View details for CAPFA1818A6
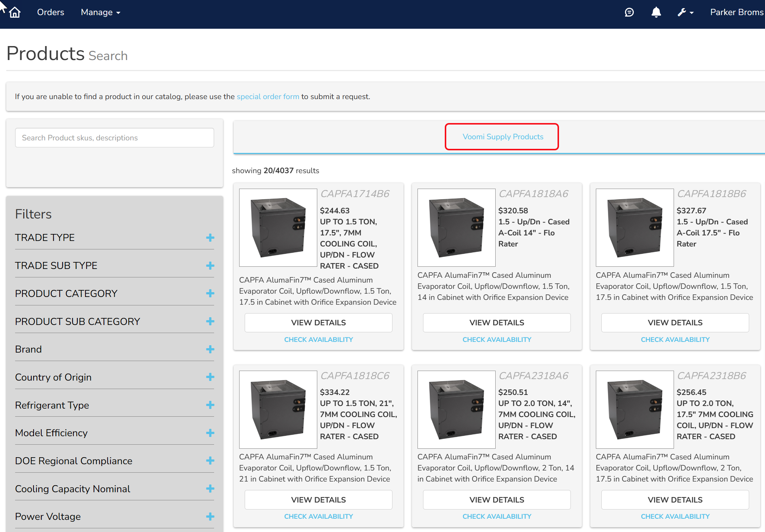The image size is (765, 532). pos(496,323)
